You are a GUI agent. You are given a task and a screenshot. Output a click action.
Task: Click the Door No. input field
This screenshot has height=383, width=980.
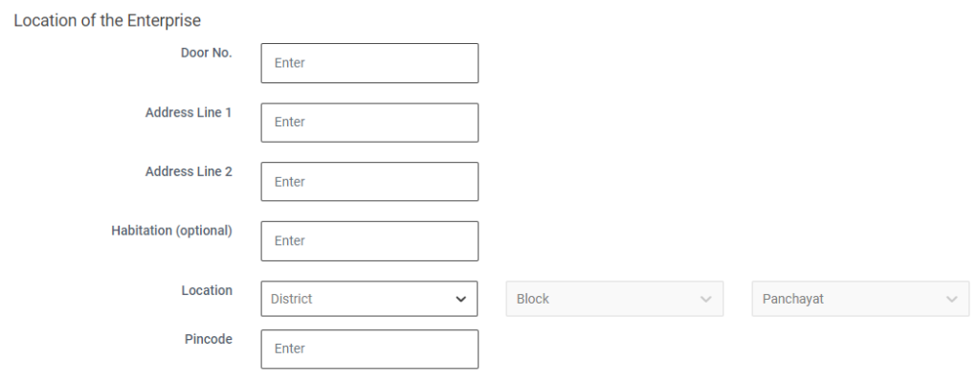pos(368,63)
